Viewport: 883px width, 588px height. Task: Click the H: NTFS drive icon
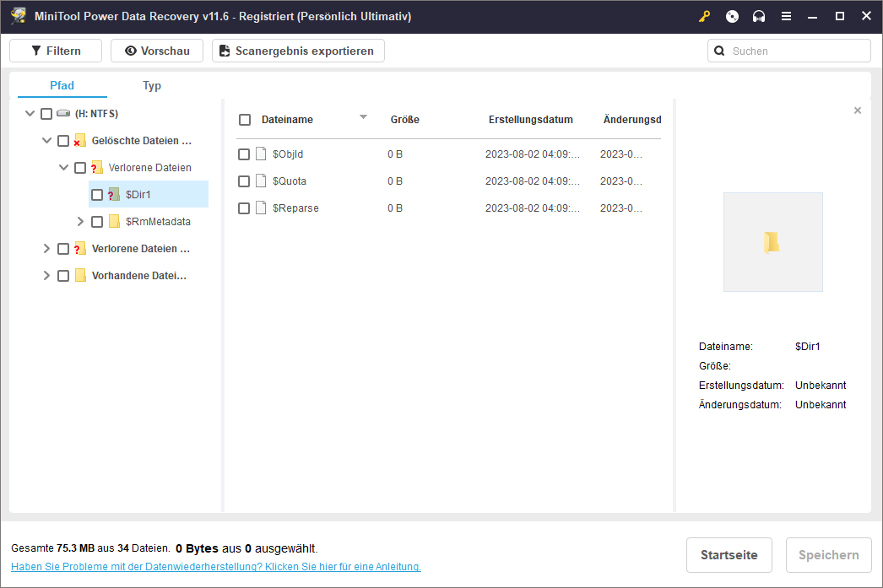pyautogui.click(x=63, y=114)
